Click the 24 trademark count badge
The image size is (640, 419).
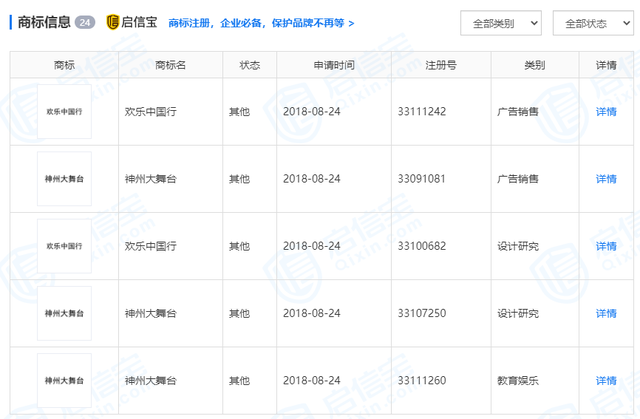click(84, 22)
